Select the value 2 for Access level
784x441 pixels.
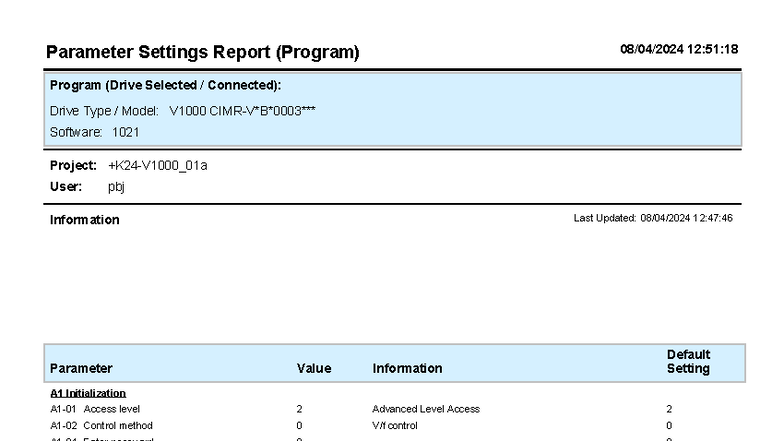tap(300, 409)
